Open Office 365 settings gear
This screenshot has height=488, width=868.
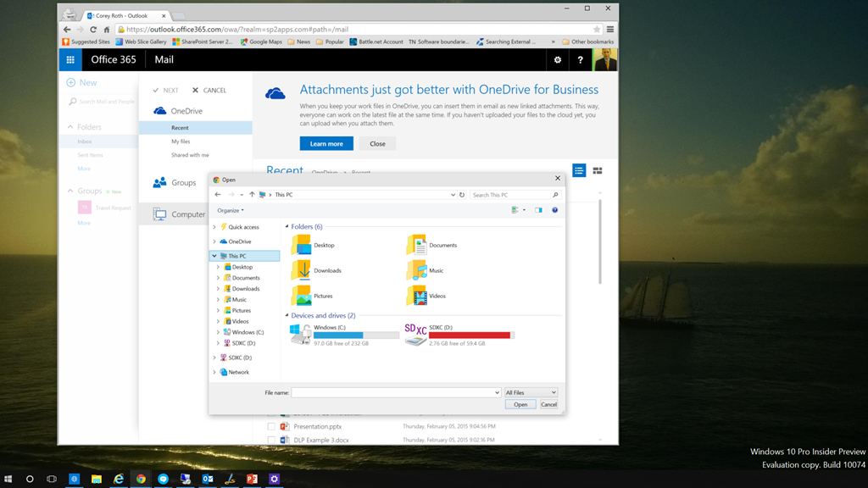click(558, 60)
